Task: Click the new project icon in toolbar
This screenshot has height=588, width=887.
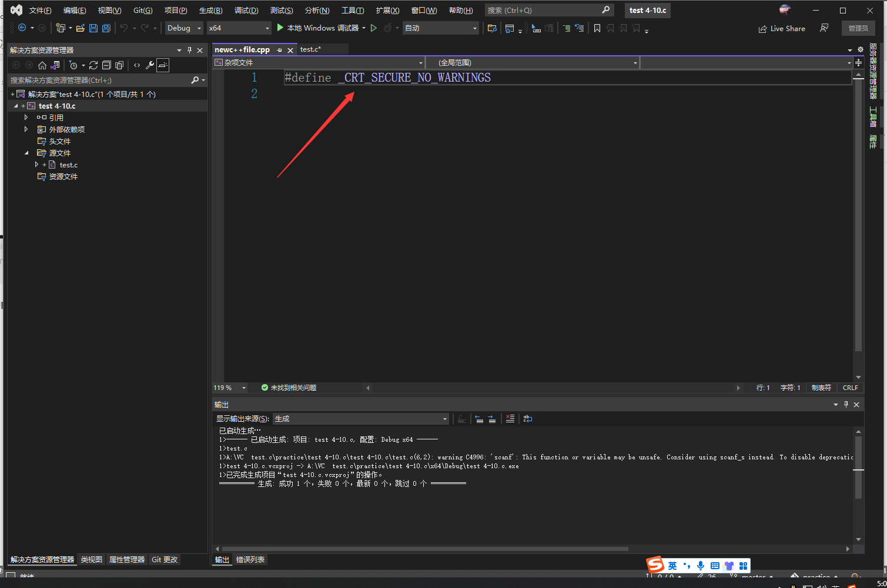Action: pyautogui.click(x=60, y=28)
